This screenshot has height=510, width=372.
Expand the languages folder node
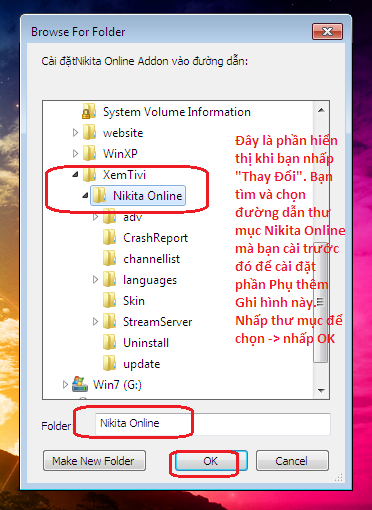(x=96, y=280)
